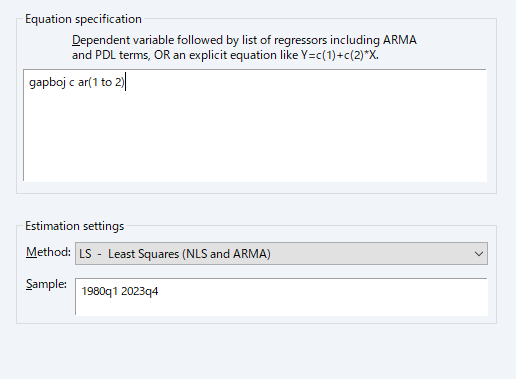Click the Estimation settings group title
Image resolution: width=516 pixels, height=379 pixels.
[x=75, y=226]
